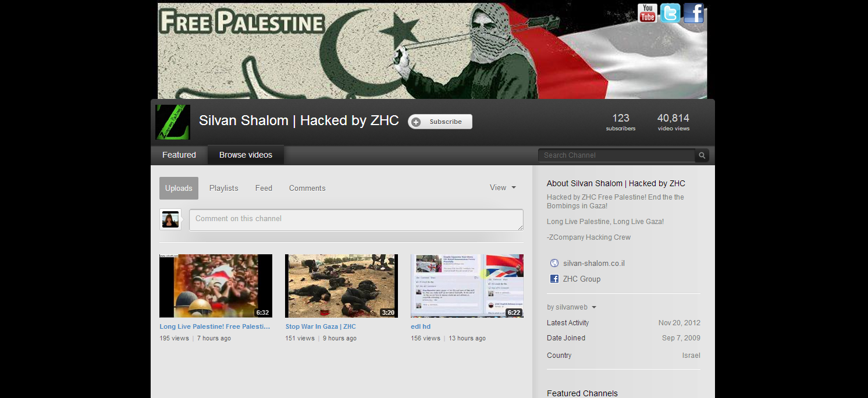Open the View dropdown menu
This screenshot has width=868, height=398.
tap(503, 187)
